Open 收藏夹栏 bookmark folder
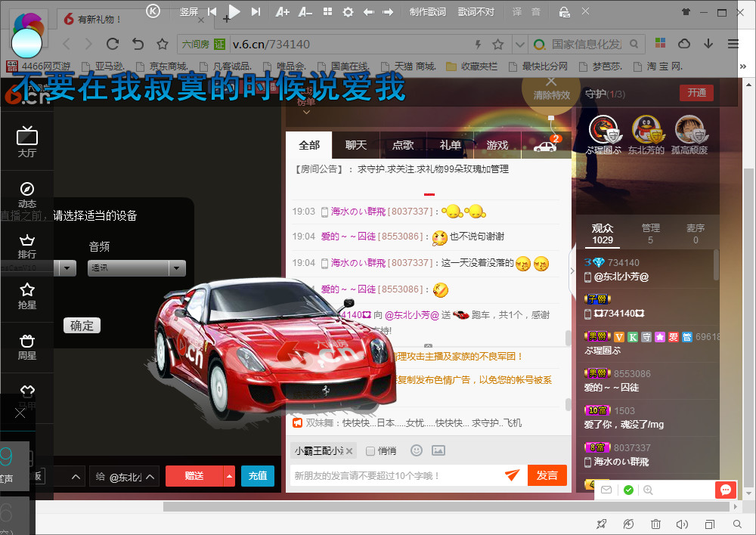This screenshot has width=756, height=535. pyautogui.click(x=472, y=66)
